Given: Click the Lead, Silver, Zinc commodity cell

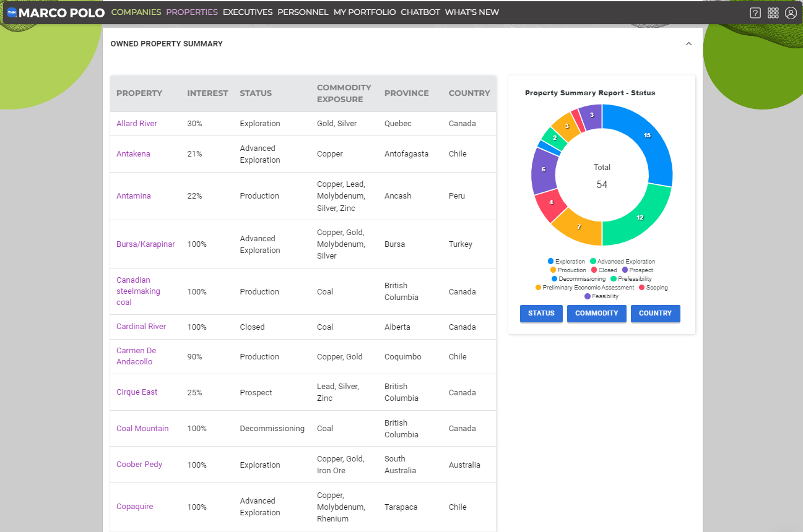Looking at the screenshot, I should coord(338,392).
